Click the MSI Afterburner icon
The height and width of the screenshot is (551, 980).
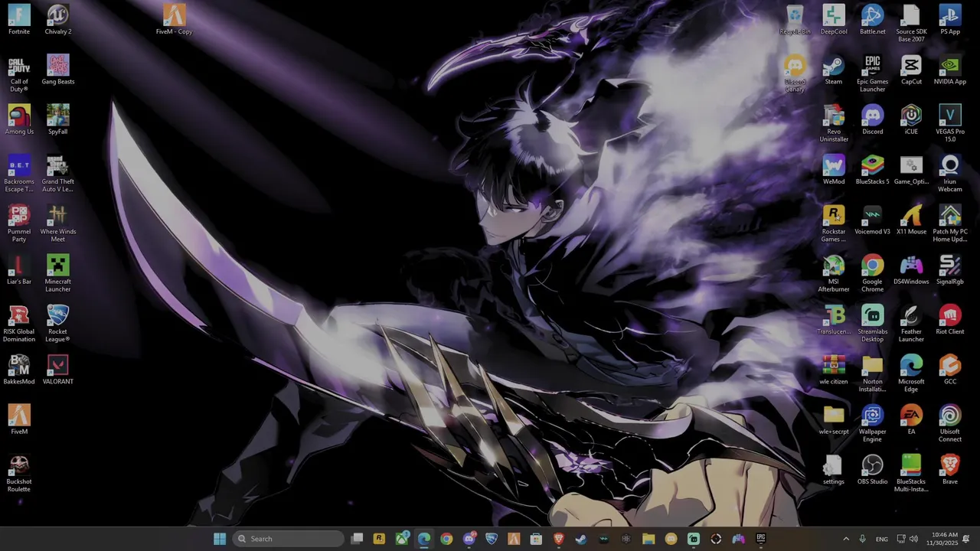pos(834,274)
